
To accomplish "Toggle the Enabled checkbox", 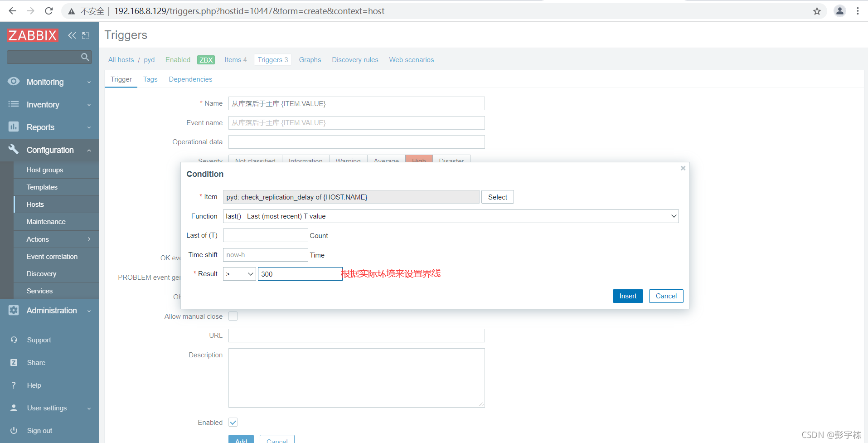I will (233, 422).
